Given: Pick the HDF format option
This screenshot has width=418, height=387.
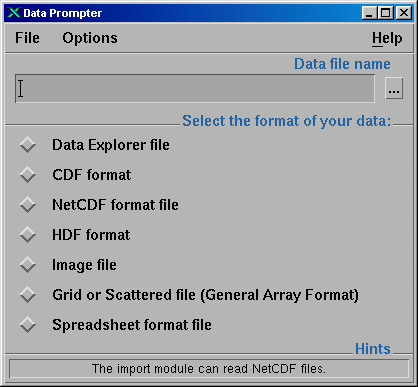Looking at the screenshot, I should click(x=27, y=235).
